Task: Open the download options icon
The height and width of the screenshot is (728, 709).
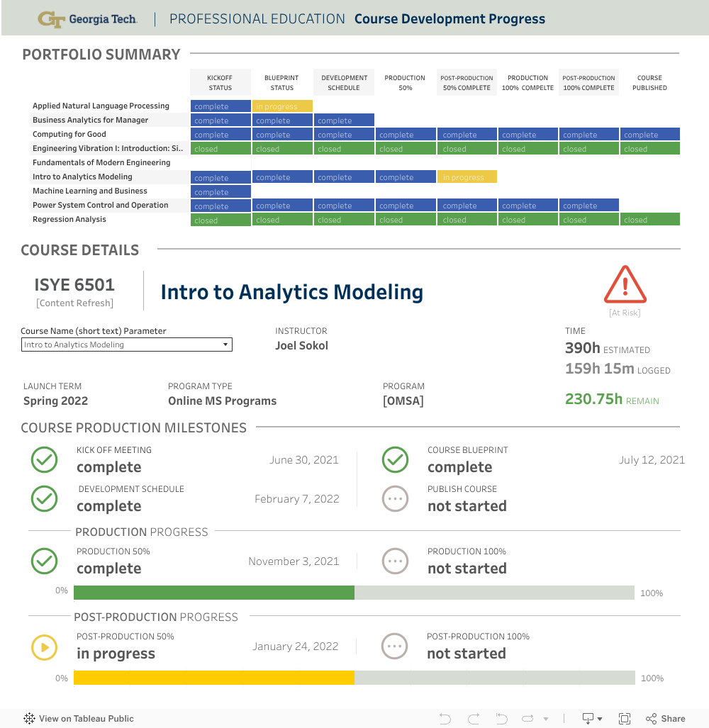Action: 591,719
